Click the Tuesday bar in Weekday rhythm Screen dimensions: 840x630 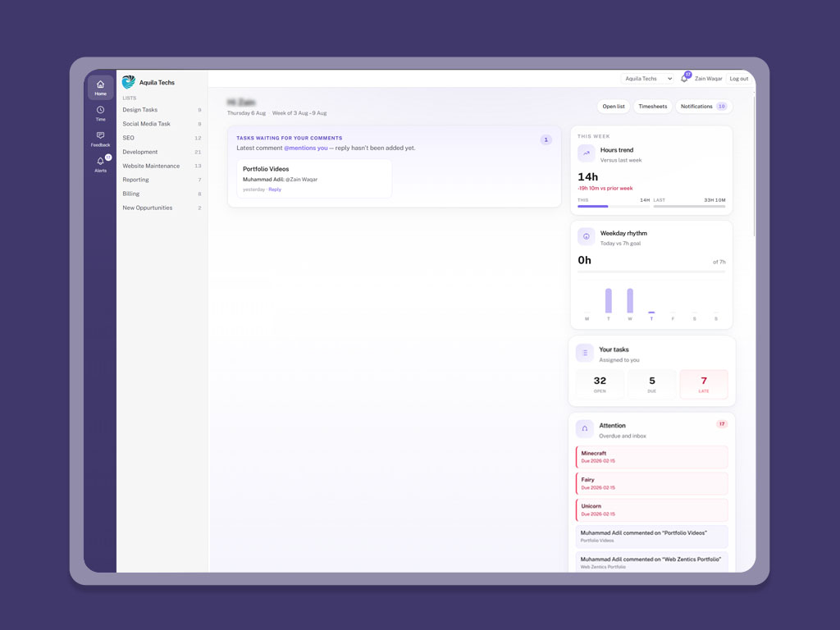(609, 300)
